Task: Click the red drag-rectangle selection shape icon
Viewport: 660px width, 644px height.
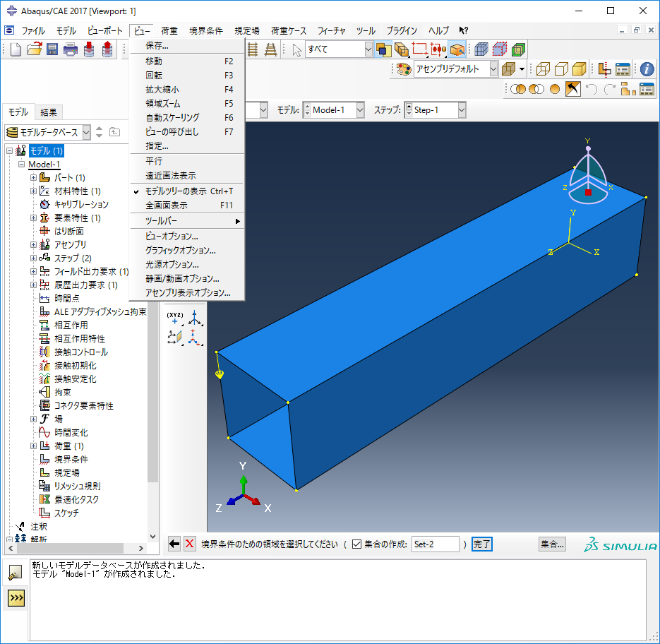Action: 419,49
